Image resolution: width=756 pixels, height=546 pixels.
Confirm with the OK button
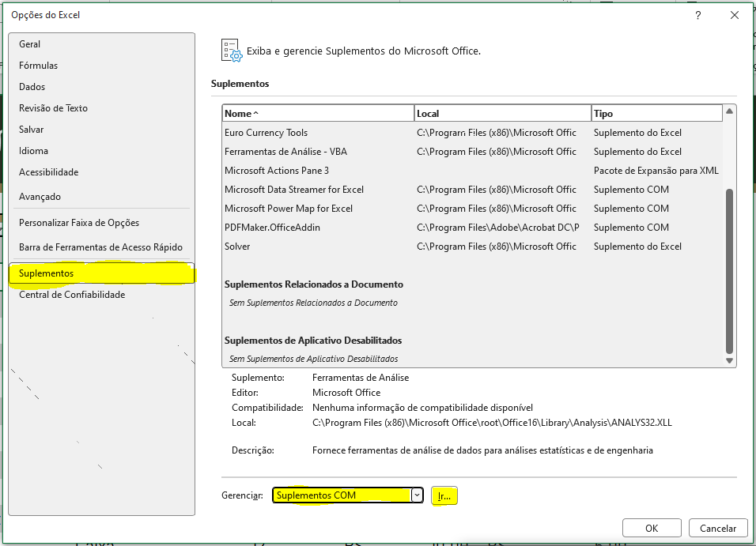(x=652, y=528)
